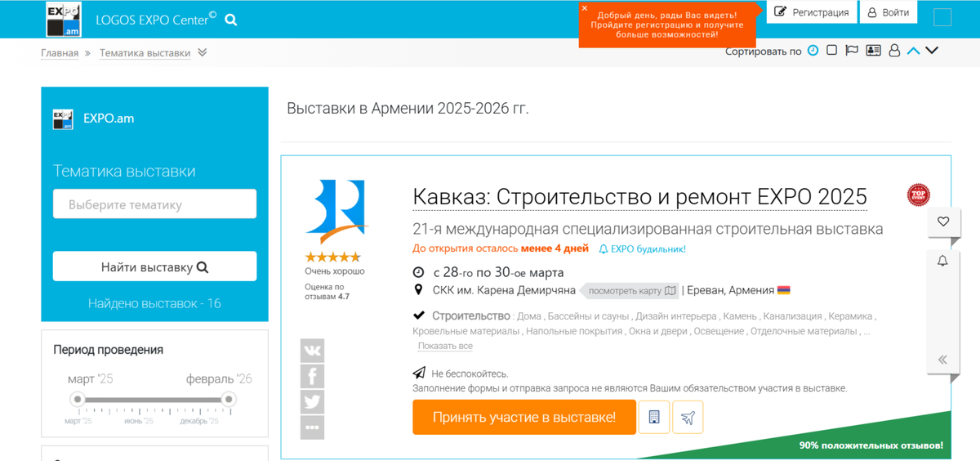Click the period slider track at июнь '25

pos(138,400)
